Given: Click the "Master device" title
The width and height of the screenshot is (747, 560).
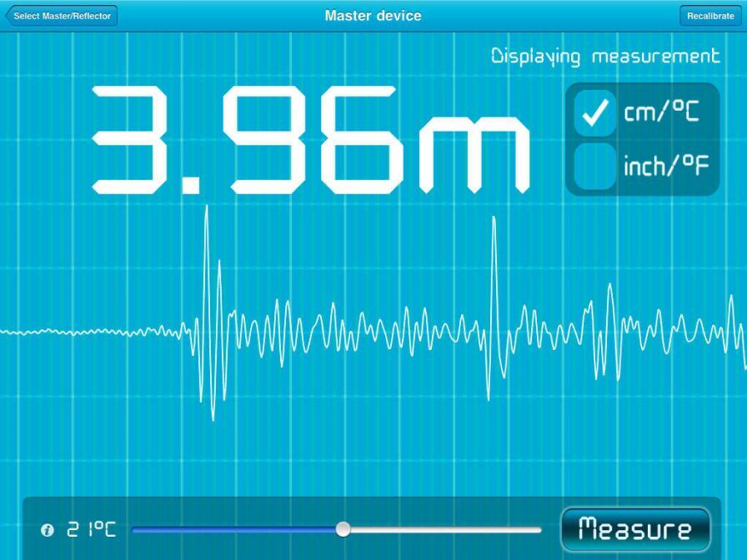Looking at the screenshot, I should tap(373, 16).
